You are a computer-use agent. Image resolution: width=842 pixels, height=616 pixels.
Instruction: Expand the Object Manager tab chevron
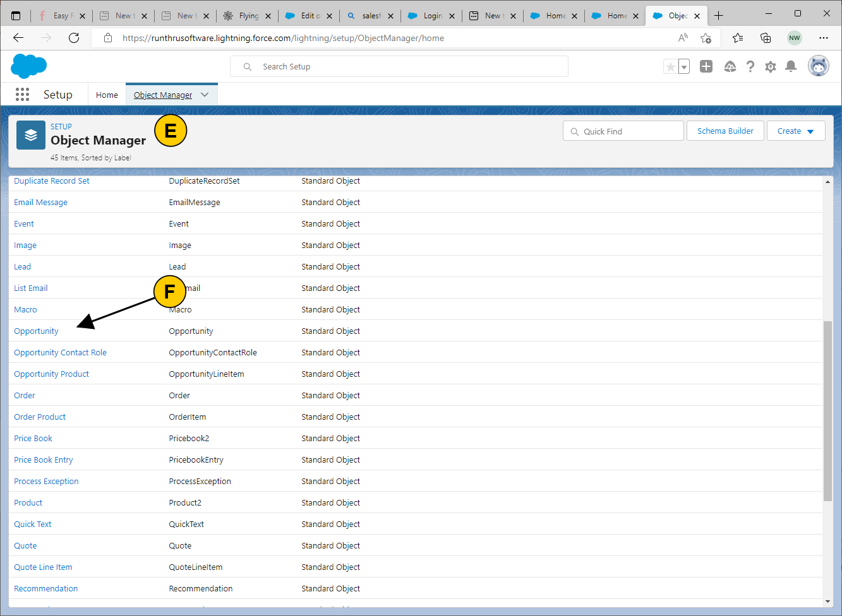click(205, 95)
